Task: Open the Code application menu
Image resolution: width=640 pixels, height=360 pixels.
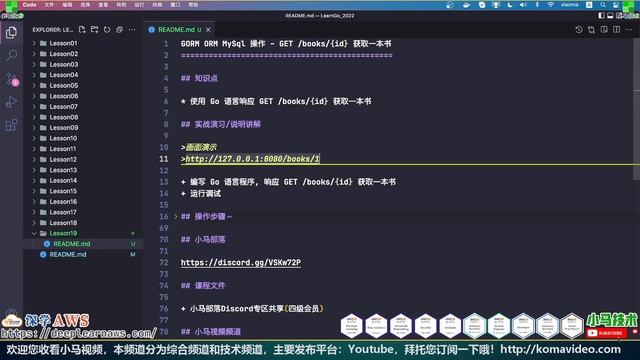Action: (29, 5)
